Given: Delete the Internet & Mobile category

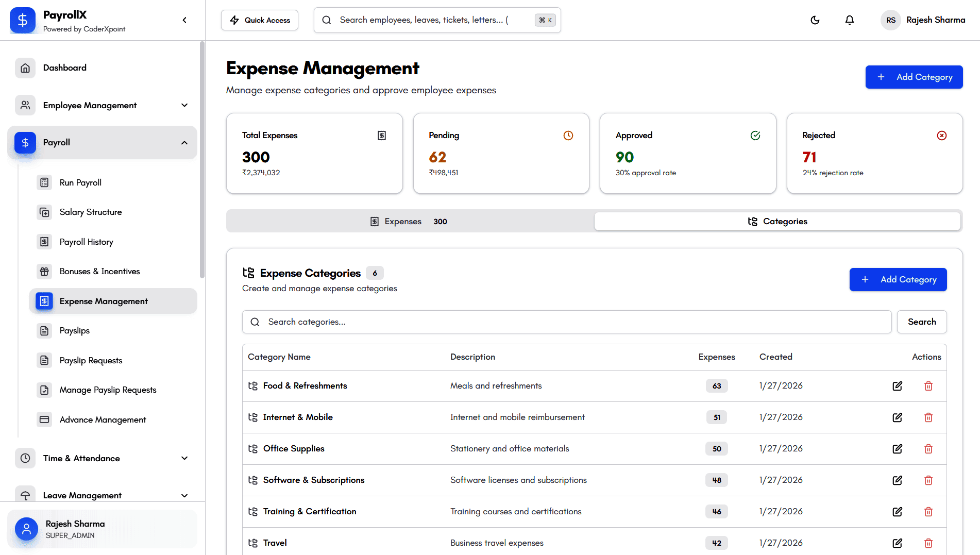Looking at the screenshot, I should tap(928, 417).
